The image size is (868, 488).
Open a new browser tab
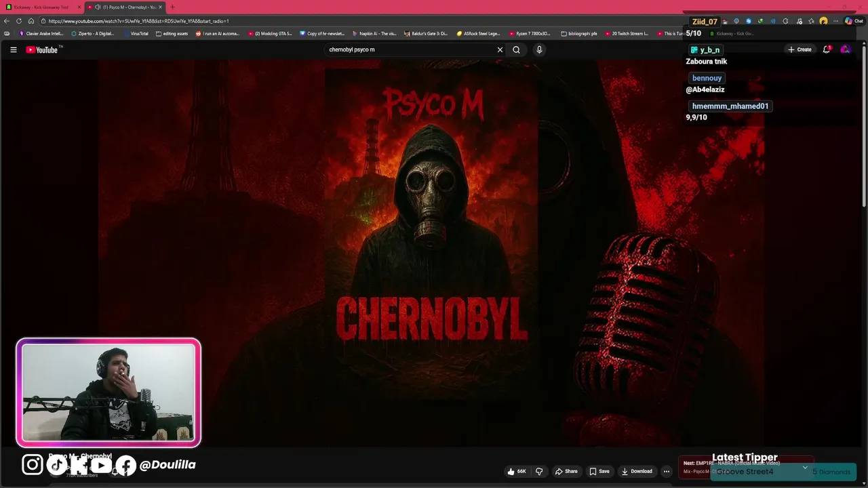172,7
